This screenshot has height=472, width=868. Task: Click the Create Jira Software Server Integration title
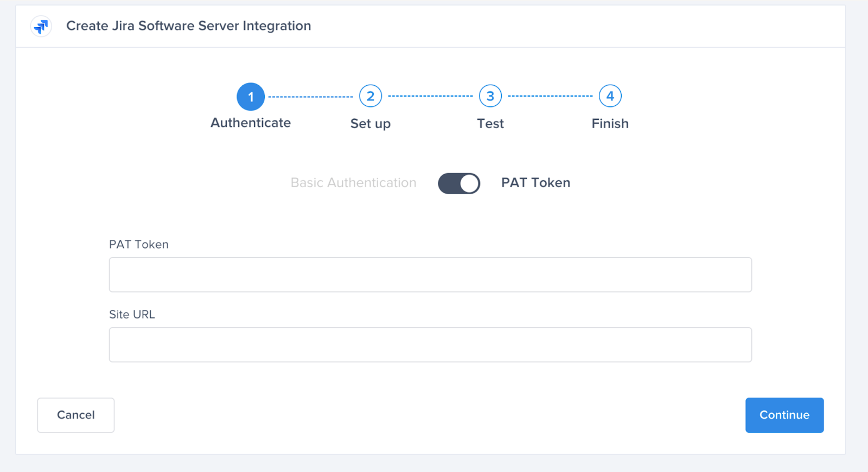pyautogui.click(x=189, y=26)
